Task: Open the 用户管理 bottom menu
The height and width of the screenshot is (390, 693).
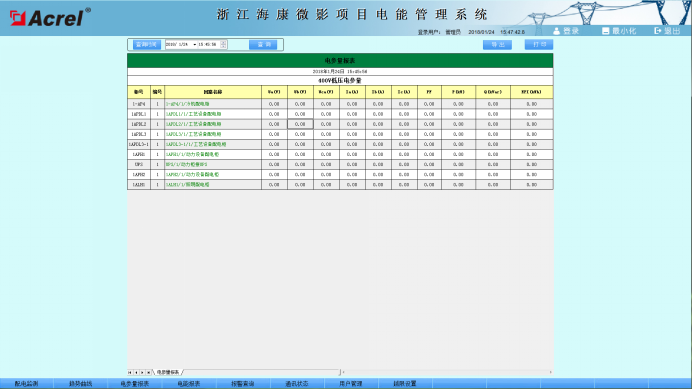Action: (350, 384)
